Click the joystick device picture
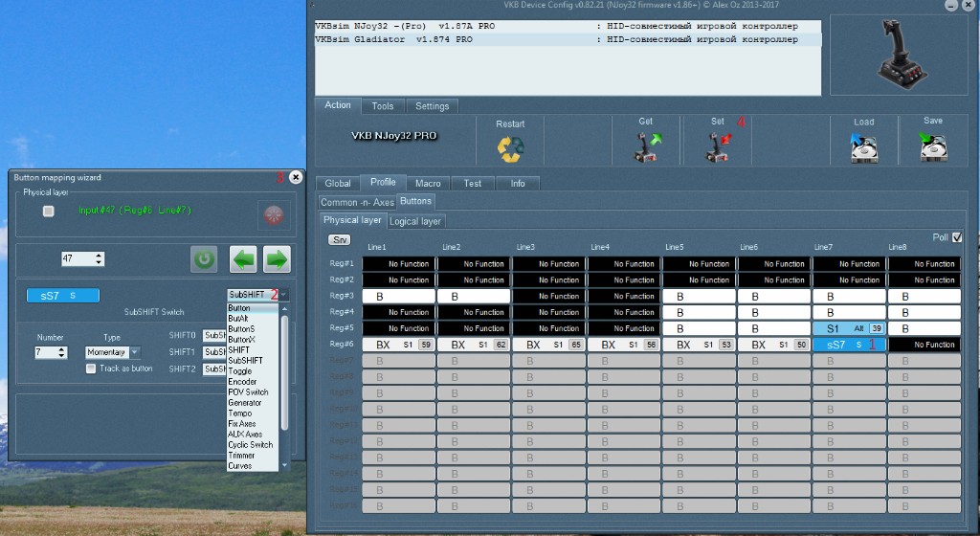 tap(902, 55)
